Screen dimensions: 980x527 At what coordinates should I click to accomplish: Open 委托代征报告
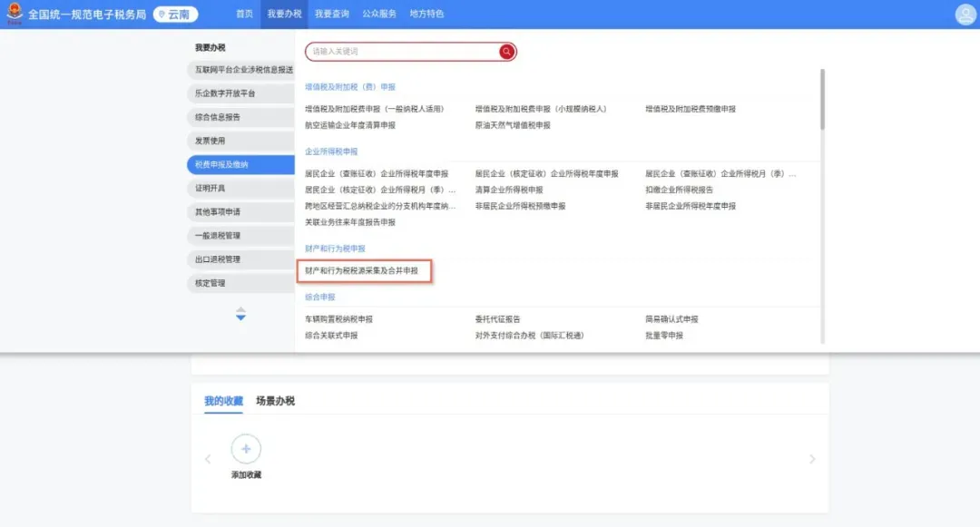(x=497, y=319)
